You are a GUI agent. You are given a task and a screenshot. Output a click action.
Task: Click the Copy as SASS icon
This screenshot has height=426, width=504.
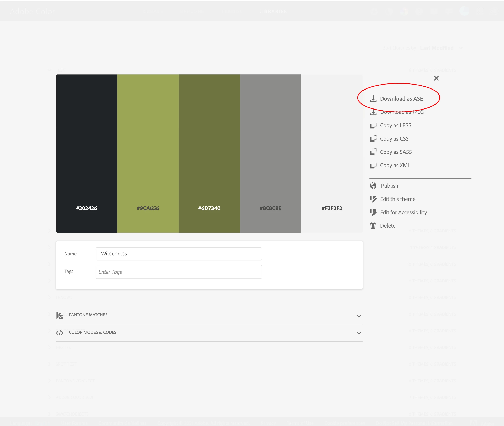tap(373, 152)
